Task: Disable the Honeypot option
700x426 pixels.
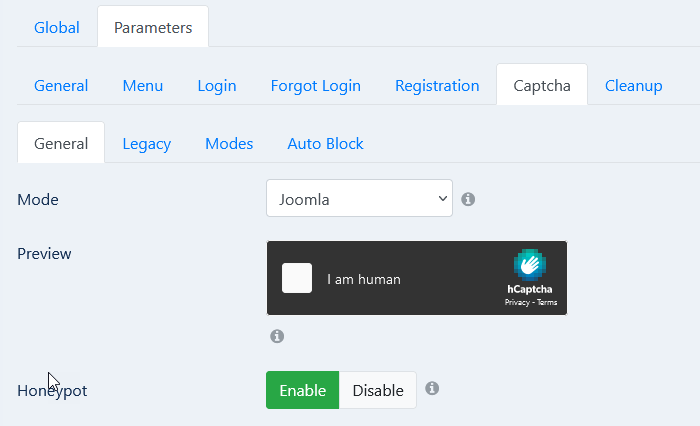Action: 378,390
